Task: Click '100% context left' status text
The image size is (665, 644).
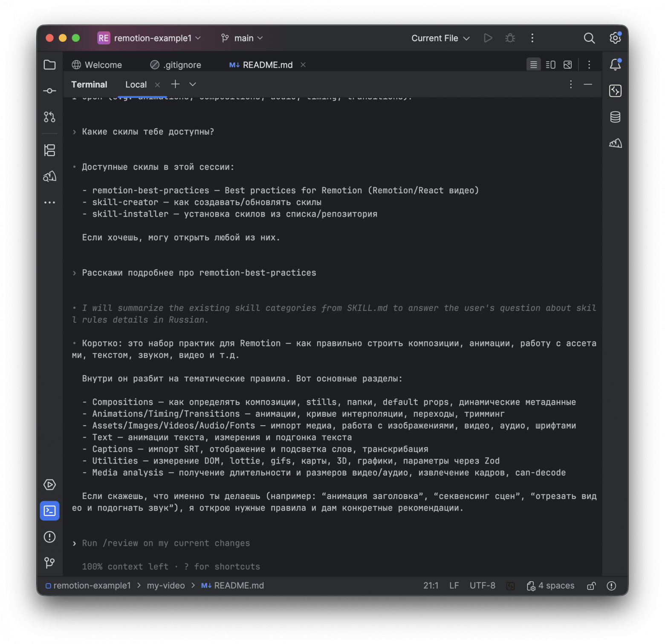Action: pos(125,566)
